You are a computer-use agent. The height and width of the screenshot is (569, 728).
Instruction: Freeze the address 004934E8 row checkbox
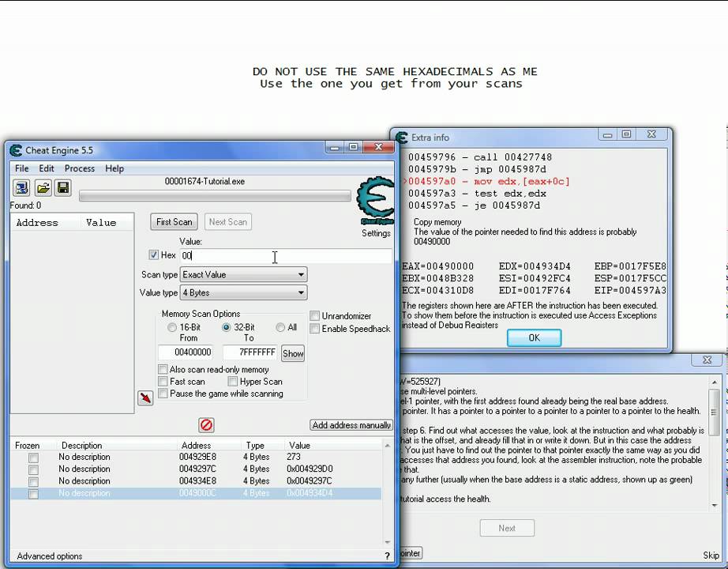[x=33, y=481]
